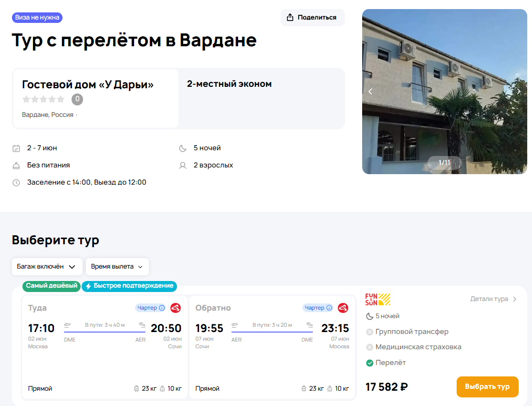Image resolution: width=532 pixels, height=406 pixels.
Task: Click the 10 кг hand-luggage icon in Туда card
Action: click(x=162, y=388)
